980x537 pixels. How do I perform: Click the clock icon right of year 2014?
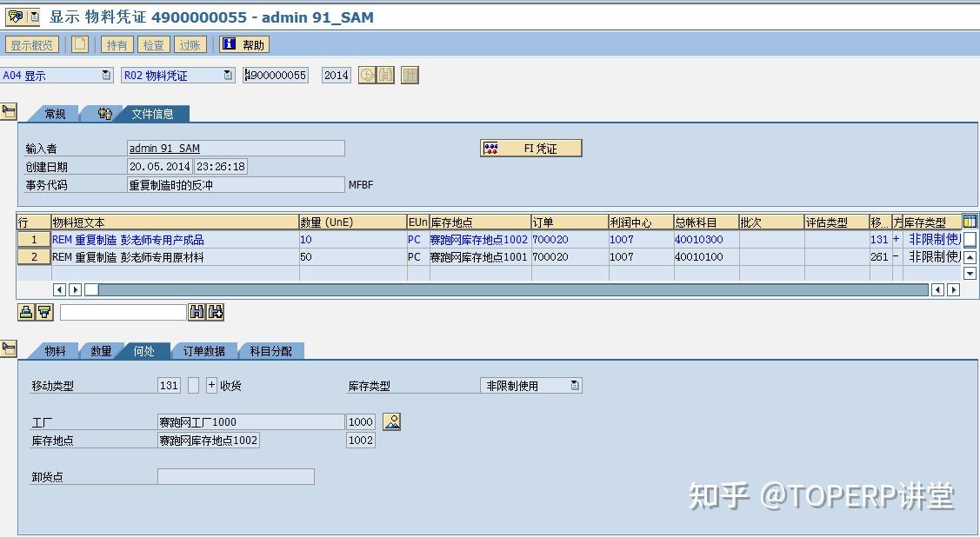366,75
